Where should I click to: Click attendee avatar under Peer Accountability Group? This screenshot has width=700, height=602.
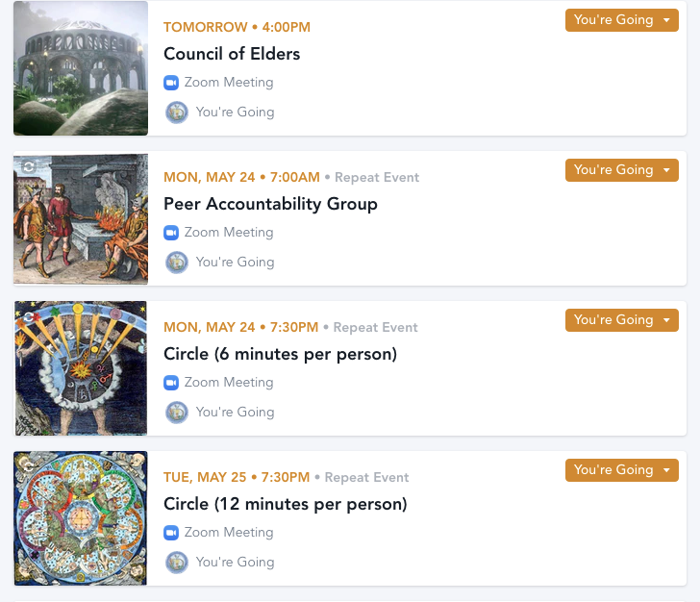click(x=176, y=263)
